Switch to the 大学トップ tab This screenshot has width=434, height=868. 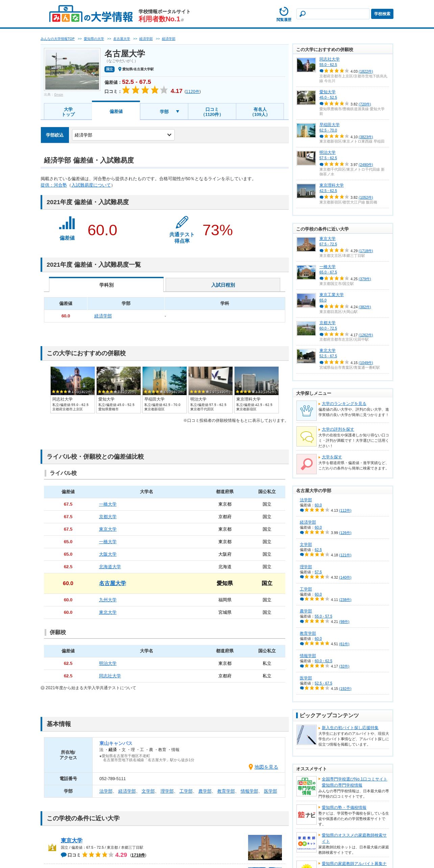click(68, 112)
